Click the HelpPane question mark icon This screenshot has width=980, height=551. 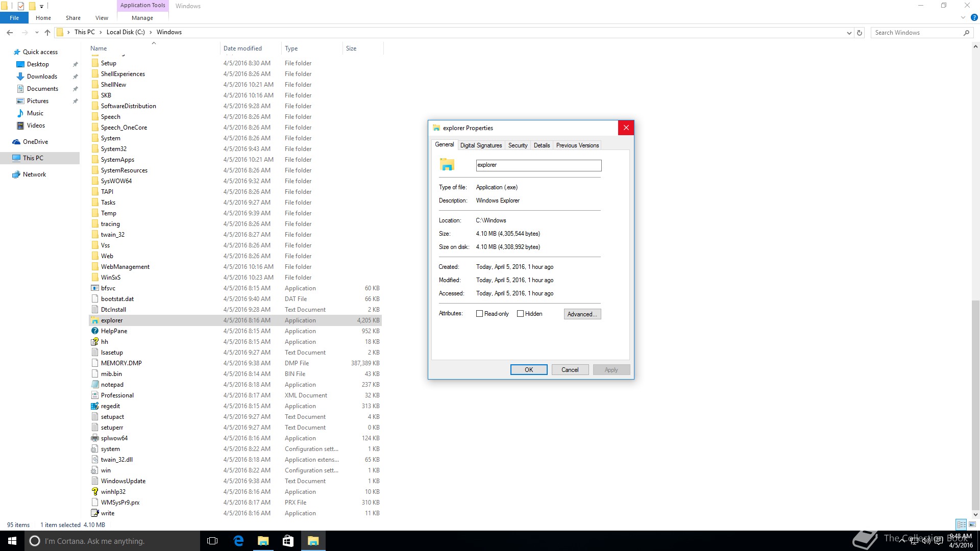tap(94, 331)
